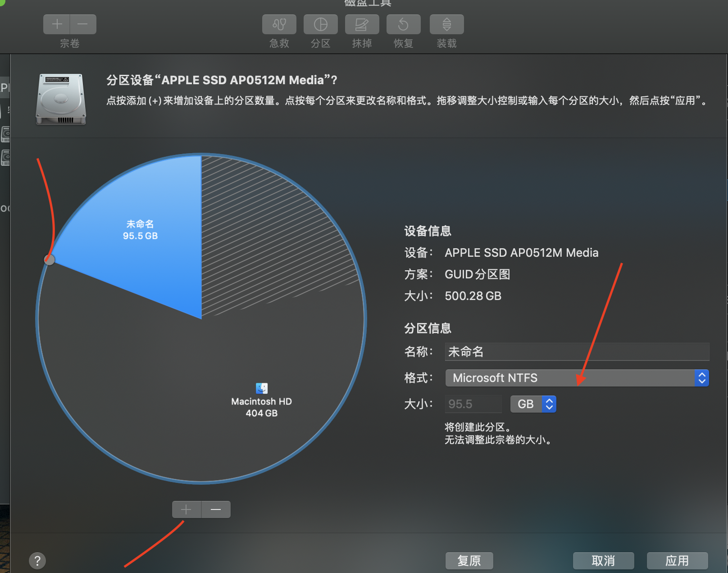Click the 设备信息 heading
The height and width of the screenshot is (573, 728).
click(428, 231)
